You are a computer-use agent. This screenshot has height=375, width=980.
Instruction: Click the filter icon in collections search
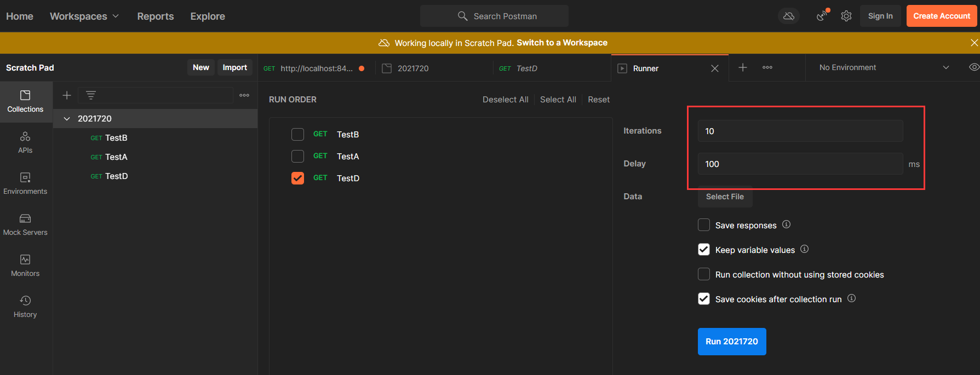[x=91, y=95]
